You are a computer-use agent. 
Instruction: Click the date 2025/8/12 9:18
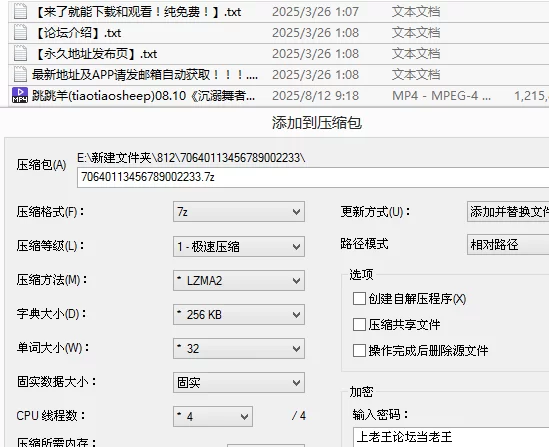(315, 96)
